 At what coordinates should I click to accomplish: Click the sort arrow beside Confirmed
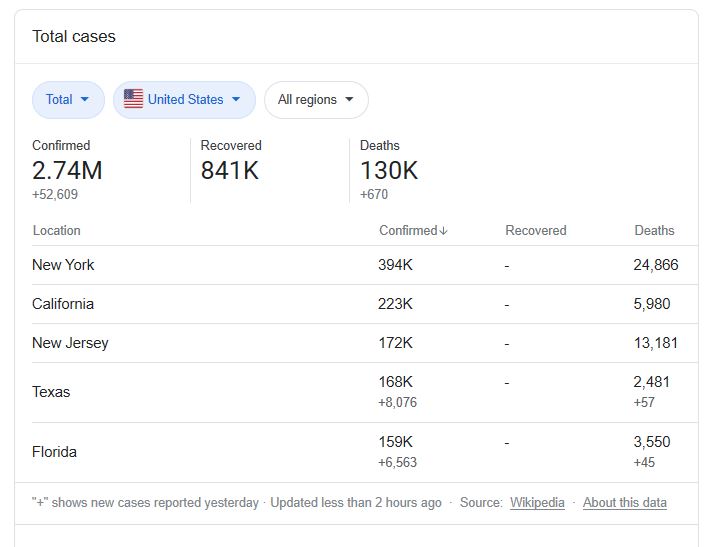(443, 231)
